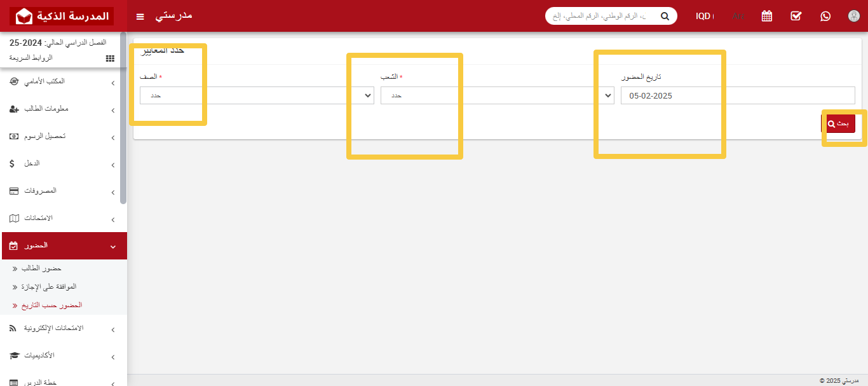Click the magnifier icon in search box
The height and width of the screenshot is (386, 868).
665,16
